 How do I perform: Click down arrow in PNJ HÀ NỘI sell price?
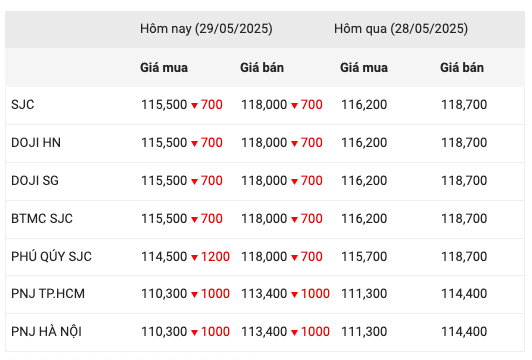[x=294, y=333]
